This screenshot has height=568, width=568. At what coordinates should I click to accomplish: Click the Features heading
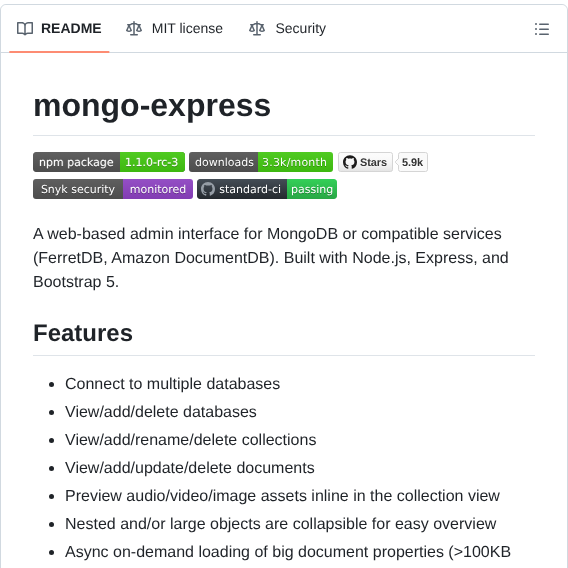pos(83,333)
